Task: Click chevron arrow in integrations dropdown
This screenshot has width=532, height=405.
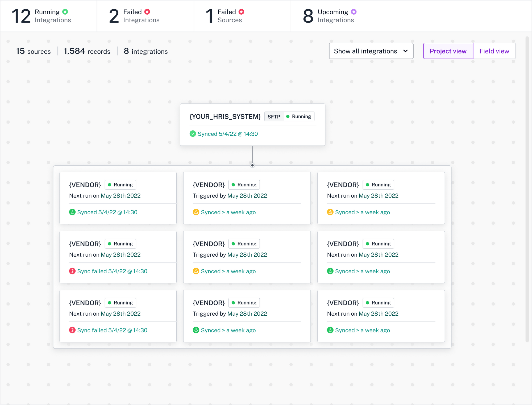Action: [x=405, y=51]
